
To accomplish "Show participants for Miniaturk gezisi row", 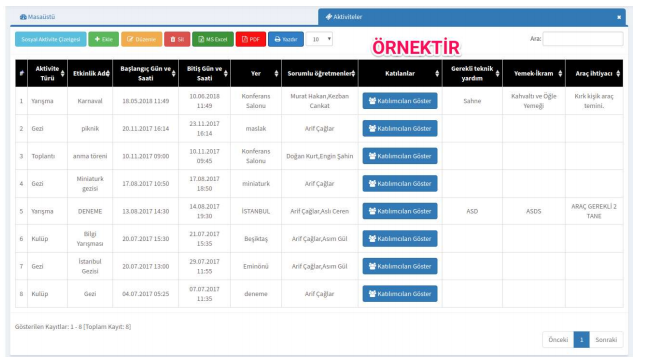I will click(x=400, y=183).
